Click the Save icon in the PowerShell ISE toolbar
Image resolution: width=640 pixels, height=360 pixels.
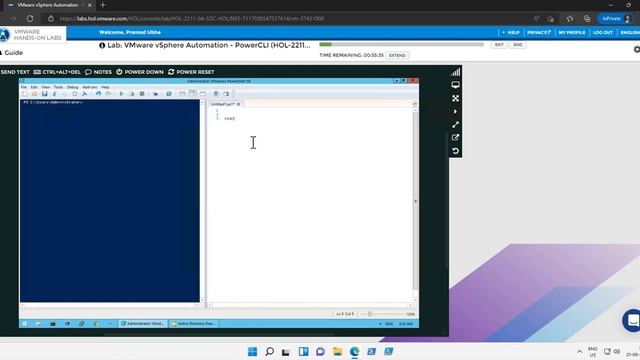tap(44, 94)
